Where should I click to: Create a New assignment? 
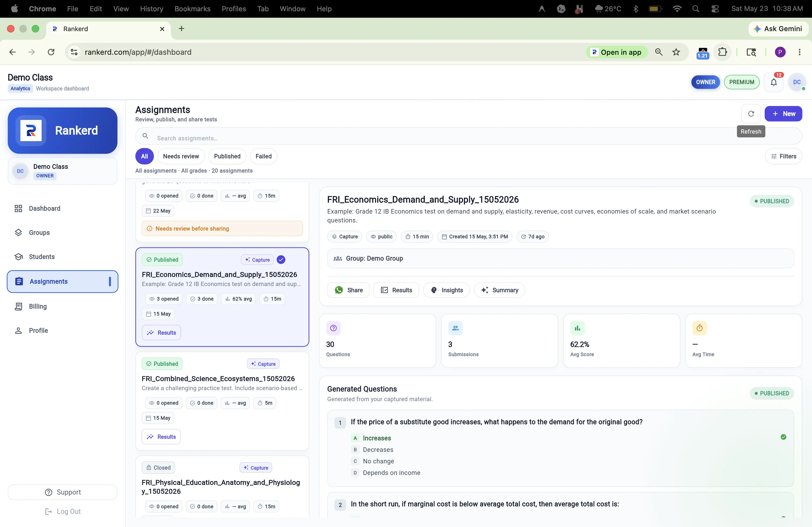(783, 114)
